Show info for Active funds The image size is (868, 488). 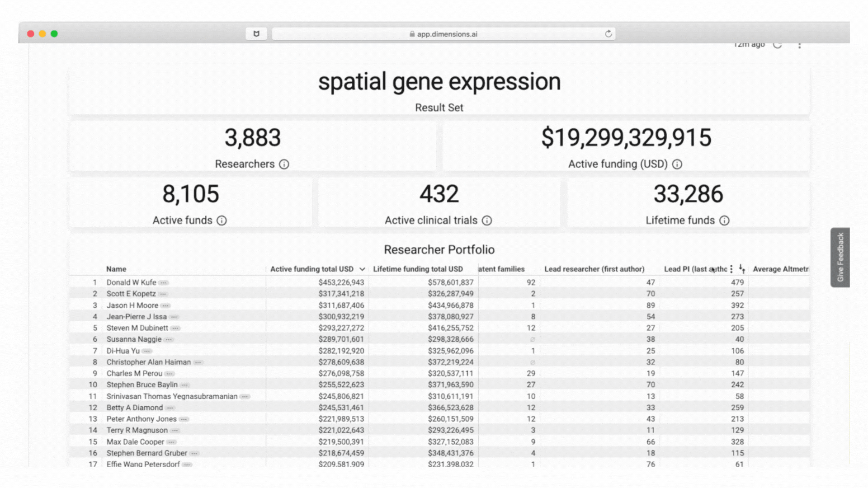point(222,221)
